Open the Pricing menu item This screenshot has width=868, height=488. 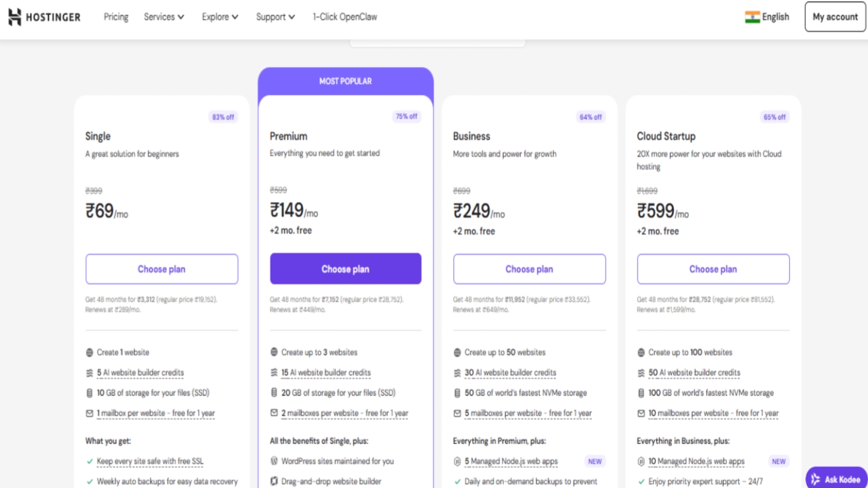(x=116, y=17)
